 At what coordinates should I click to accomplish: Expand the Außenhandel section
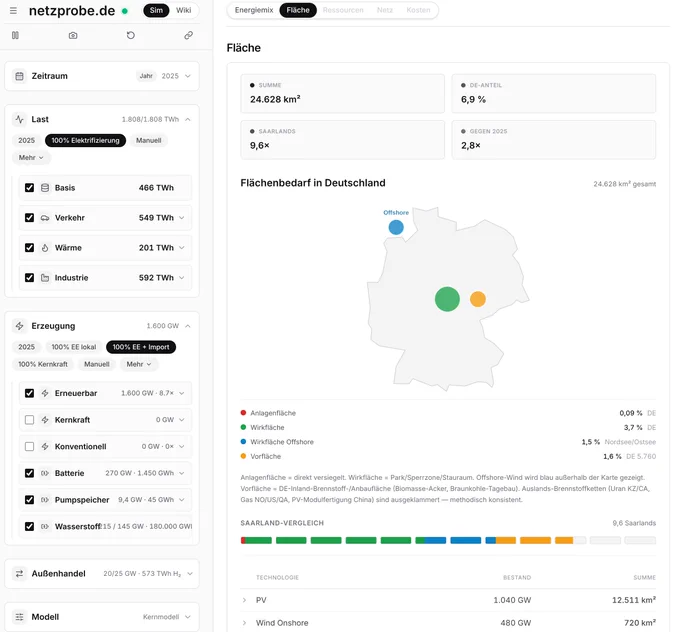pos(190,573)
